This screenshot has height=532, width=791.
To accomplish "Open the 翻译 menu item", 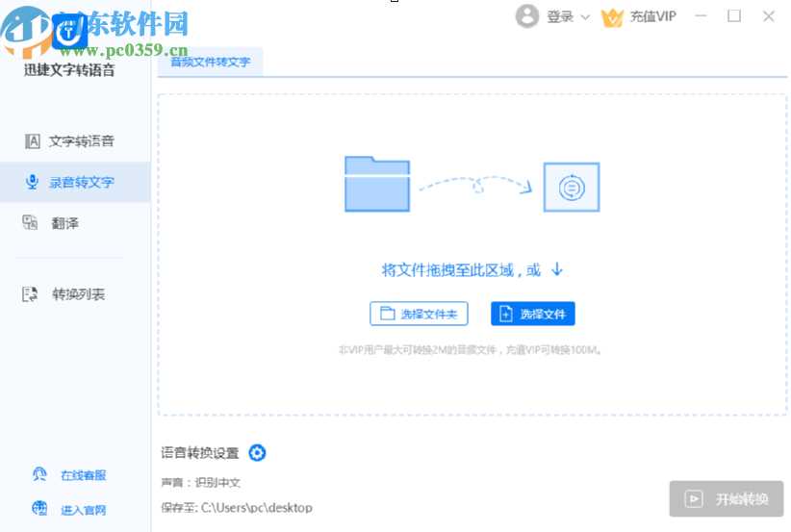I will pos(65,223).
